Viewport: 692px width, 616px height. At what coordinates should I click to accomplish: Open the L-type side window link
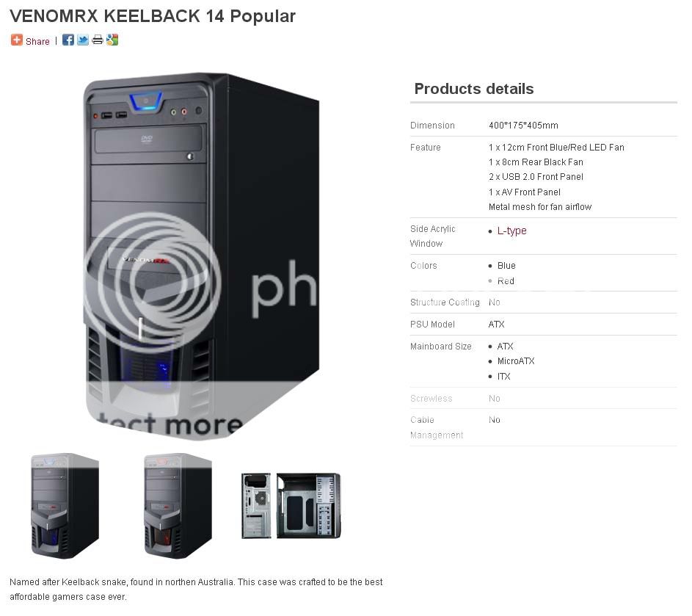click(511, 231)
